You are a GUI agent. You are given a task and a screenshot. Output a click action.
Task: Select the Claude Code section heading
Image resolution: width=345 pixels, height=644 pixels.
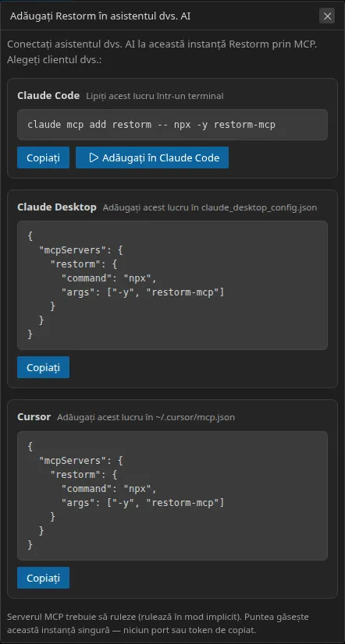tap(48, 96)
